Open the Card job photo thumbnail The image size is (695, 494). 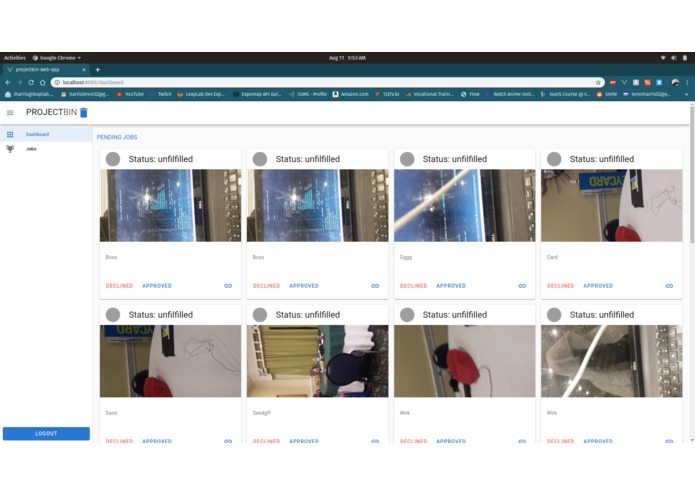612,206
